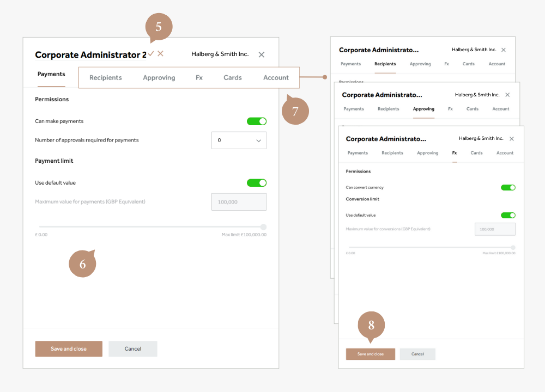
Task: Close the Recipients-tab dialog in the back
Action: click(503, 50)
